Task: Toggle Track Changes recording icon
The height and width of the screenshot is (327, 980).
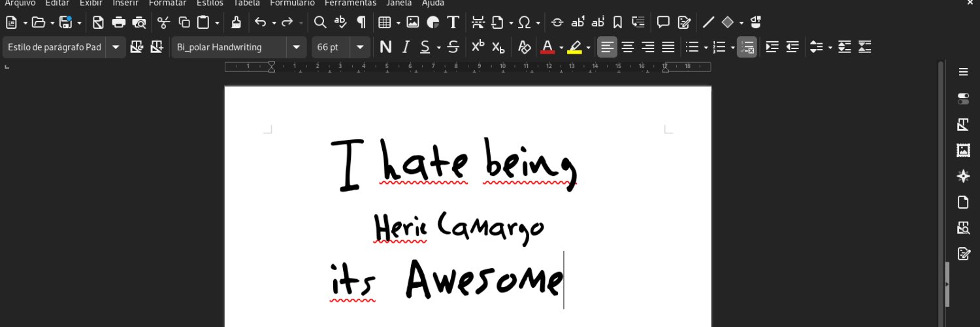Action: pos(684,23)
